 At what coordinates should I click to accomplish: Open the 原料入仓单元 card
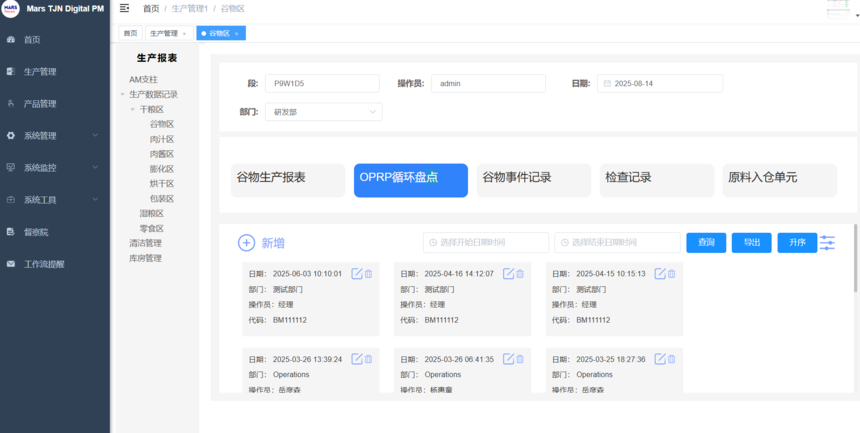click(x=780, y=180)
